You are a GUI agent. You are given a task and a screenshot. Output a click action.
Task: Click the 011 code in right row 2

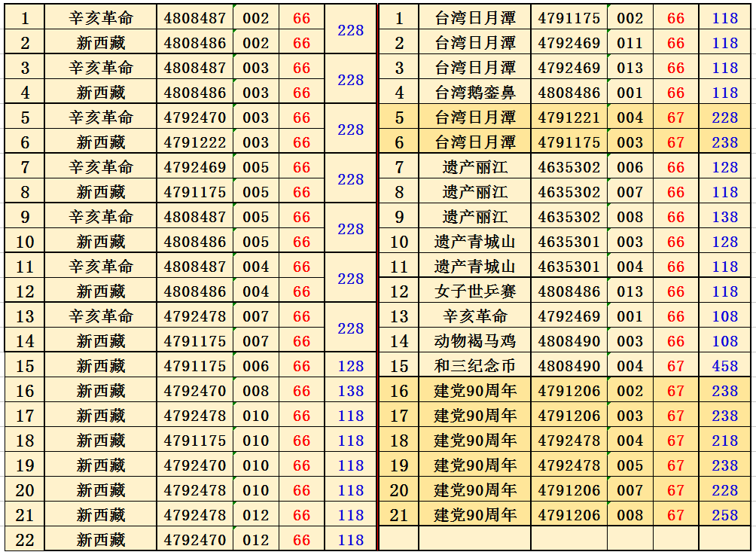(x=630, y=43)
